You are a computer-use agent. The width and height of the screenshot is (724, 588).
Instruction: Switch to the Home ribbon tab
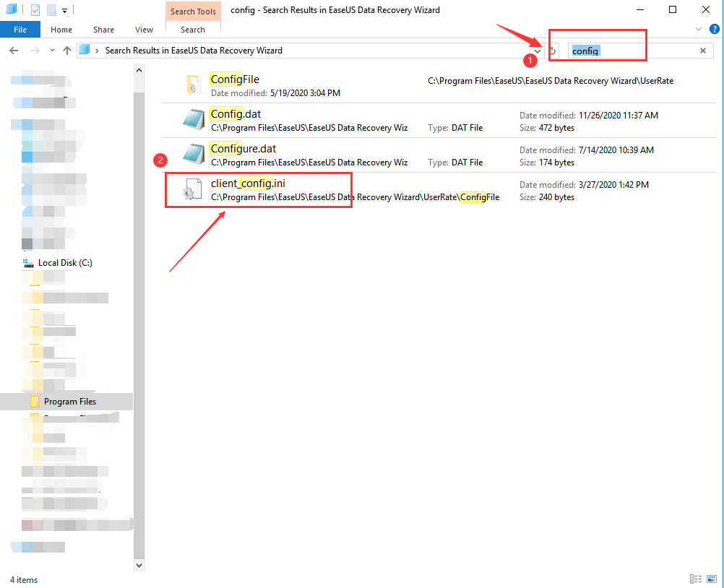coord(61,30)
